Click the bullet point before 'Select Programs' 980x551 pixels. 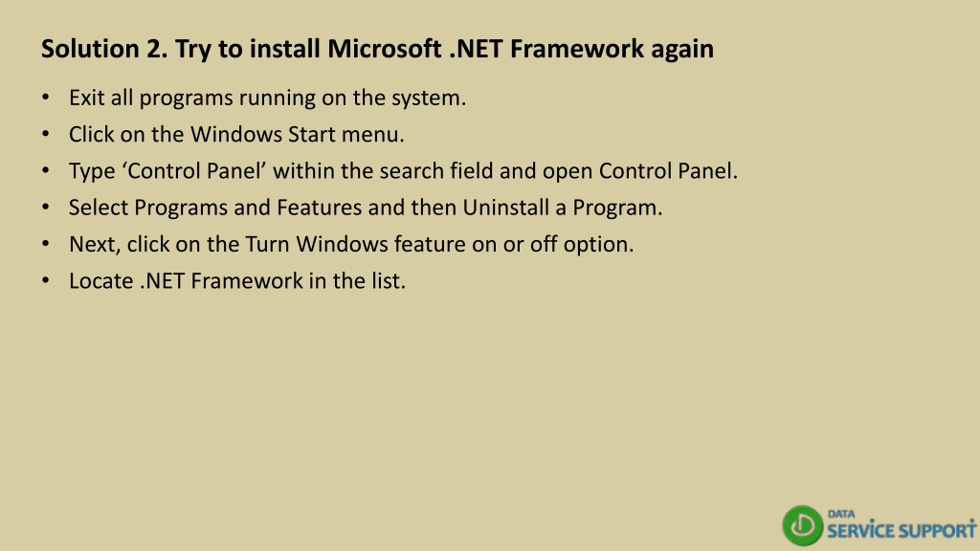tap(46, 207)
